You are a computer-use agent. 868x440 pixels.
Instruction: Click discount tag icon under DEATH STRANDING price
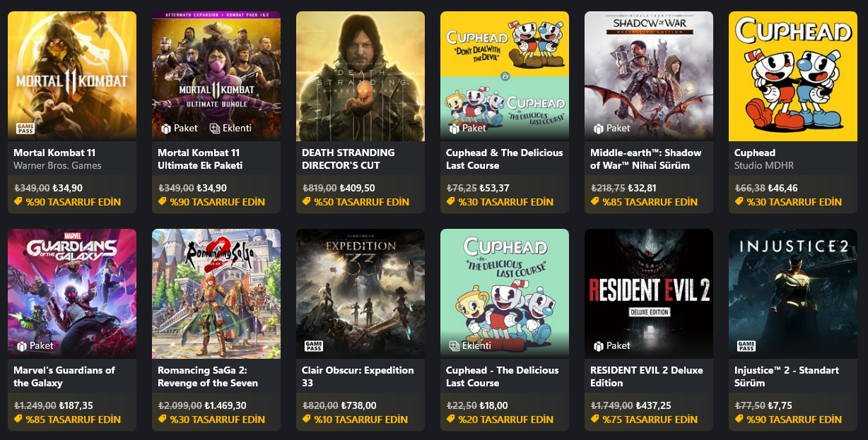pyautogui.click(x=307, y=202)
